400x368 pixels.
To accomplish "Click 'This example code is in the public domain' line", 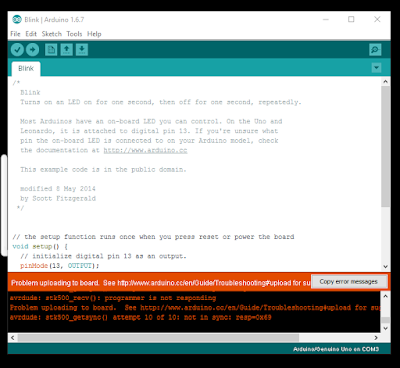I will (x=103, y=169).
